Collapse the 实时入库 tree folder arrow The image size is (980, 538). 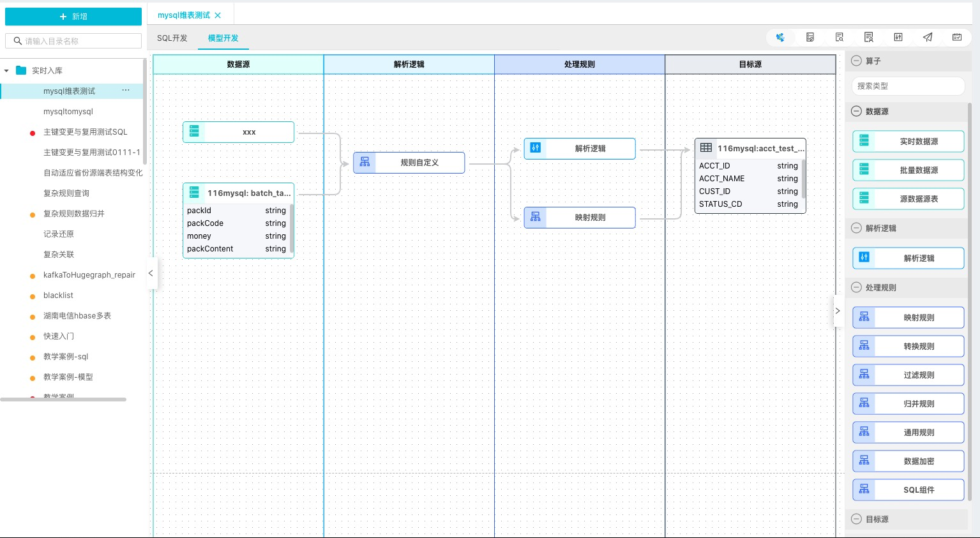click(6, 71)
